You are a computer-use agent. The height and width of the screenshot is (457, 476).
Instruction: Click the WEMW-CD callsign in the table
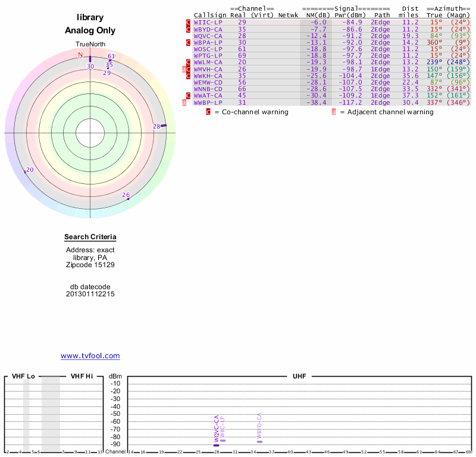208,83
